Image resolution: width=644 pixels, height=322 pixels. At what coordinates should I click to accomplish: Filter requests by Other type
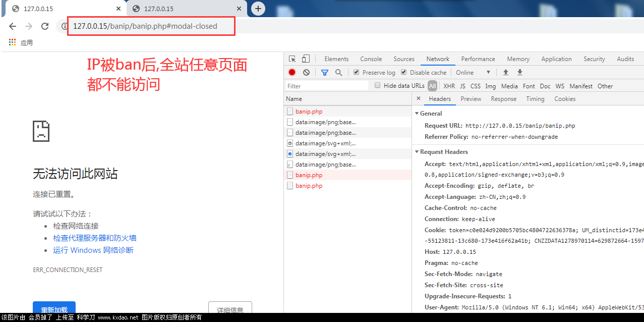point(605,86)
